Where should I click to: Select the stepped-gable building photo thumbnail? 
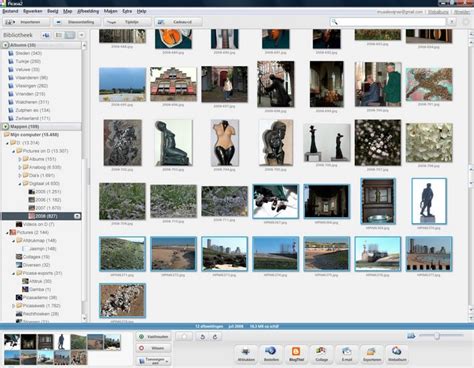pyautogui.click(x=173, y=84)
